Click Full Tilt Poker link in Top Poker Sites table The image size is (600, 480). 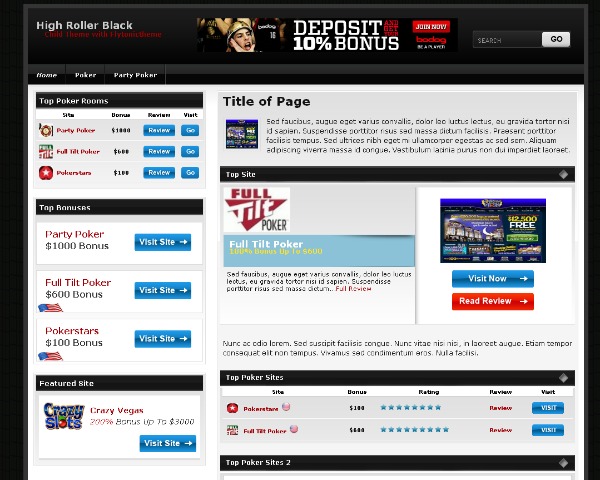(265, 431)
